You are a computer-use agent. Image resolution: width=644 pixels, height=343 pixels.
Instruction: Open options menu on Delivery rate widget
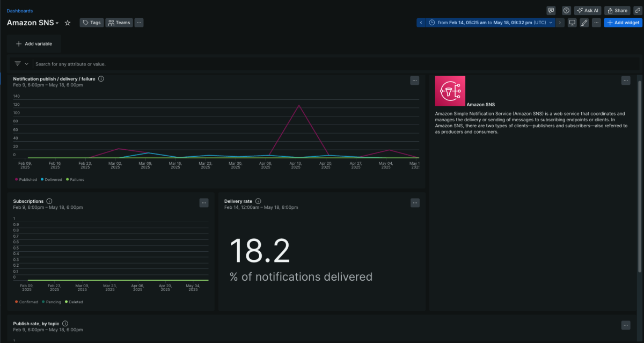coord(415,203)
